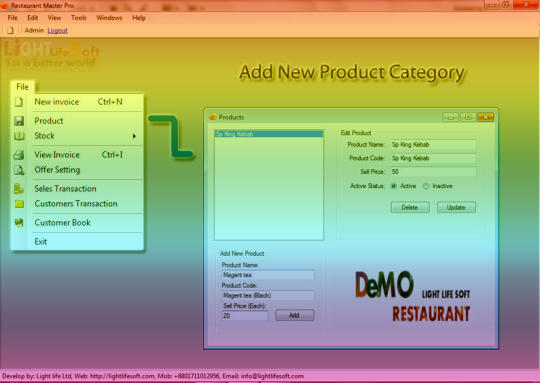Image resolution: width=540 pixels, height=383 pixels.
Task: Choose Product from File menu
Action: 78,121
